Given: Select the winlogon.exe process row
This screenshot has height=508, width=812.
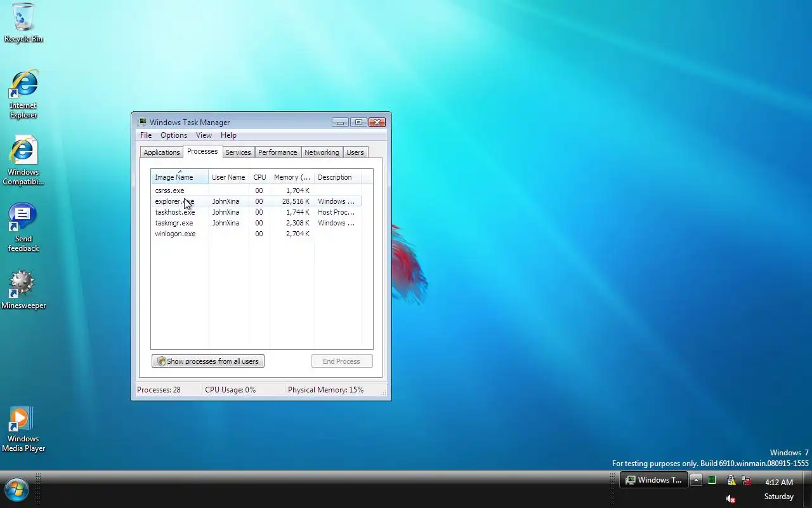Looking at the screenshot, I should (256, 234).
